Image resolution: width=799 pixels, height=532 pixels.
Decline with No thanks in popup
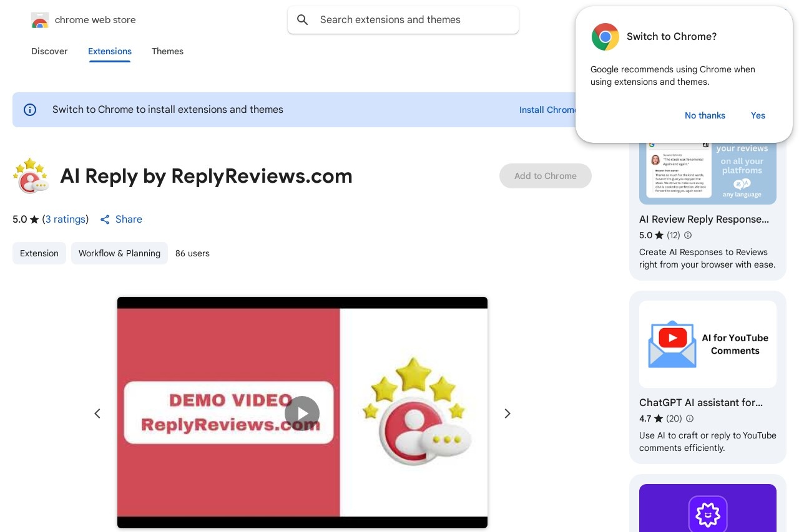pyautogui.click(x=705, y=115)
